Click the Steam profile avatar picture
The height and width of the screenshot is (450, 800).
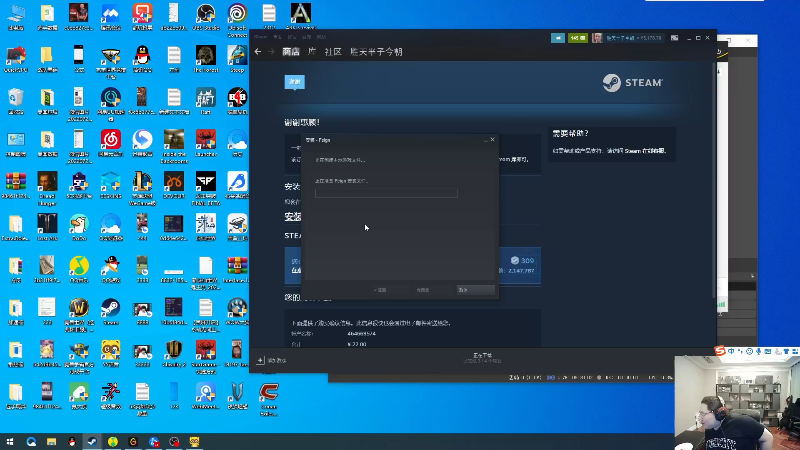tap(597, 38)
